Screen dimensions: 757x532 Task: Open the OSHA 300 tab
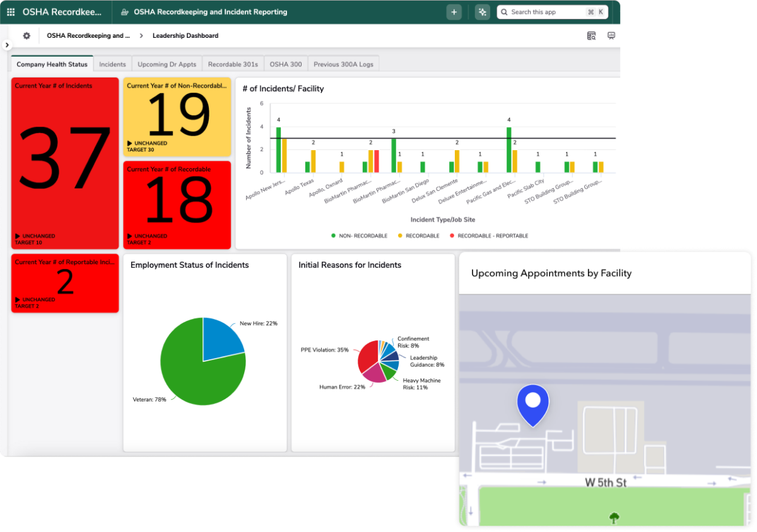click(285, 64)
